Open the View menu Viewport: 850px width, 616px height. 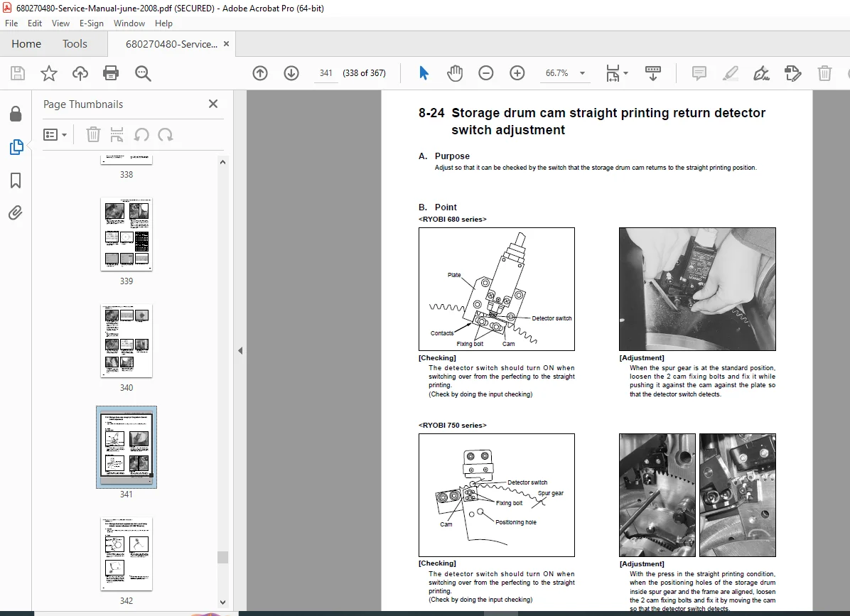60,23
